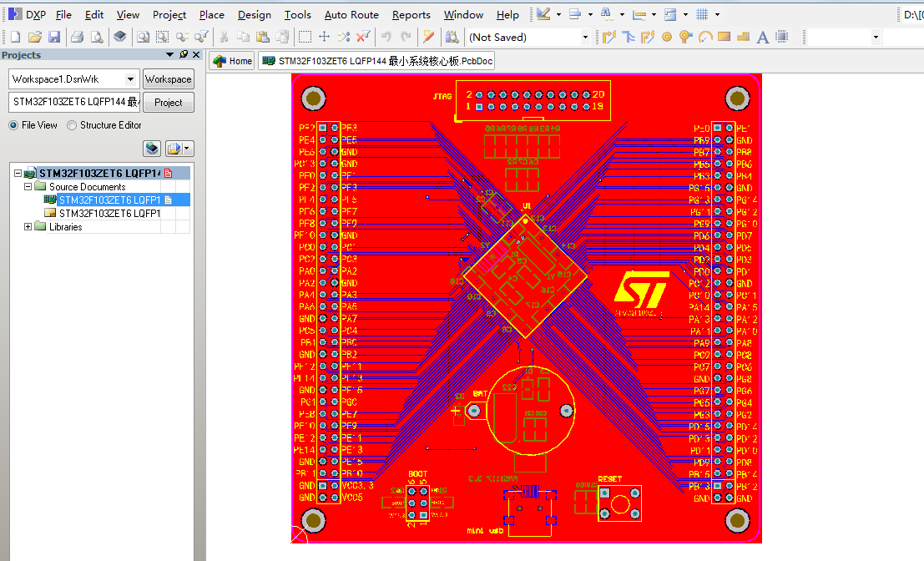924x561 pixels.
Task: Open the Dimension tools dropdown arrow
Action: click(x=654, y=14)
